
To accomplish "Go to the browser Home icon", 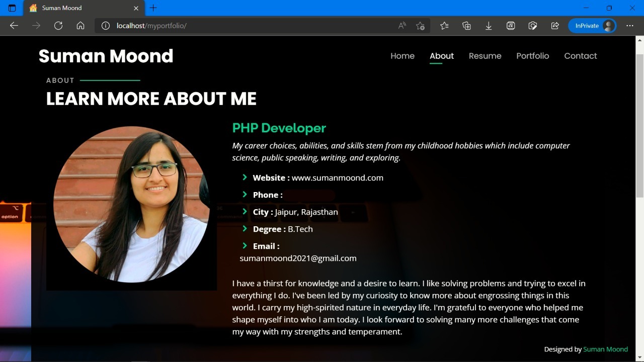I will coord(80,26).
